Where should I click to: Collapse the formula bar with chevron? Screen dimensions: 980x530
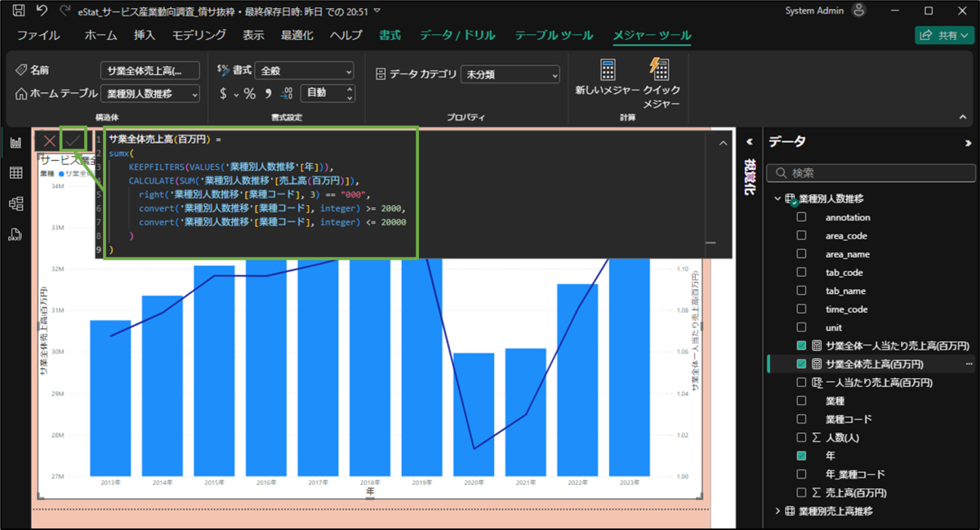click(x=723, y=143)
